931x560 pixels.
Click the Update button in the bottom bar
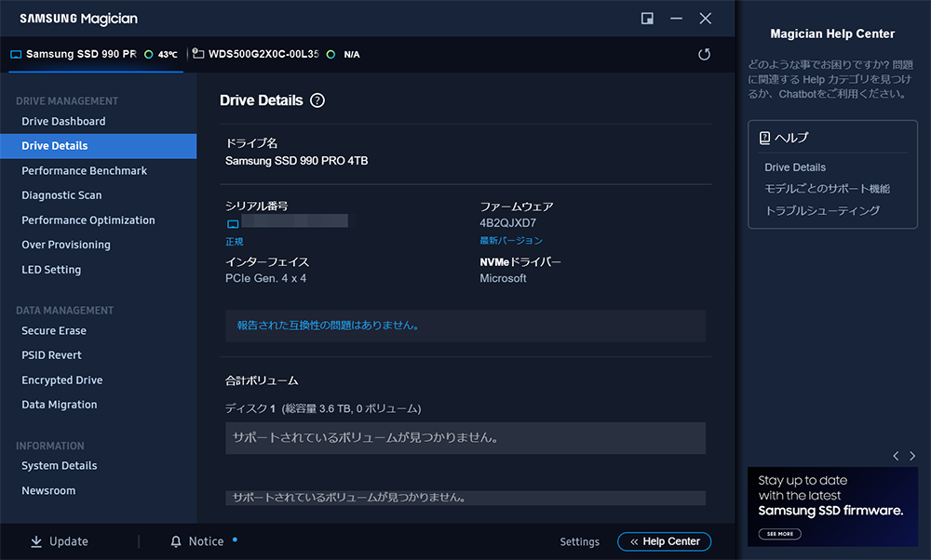[60, 541]
